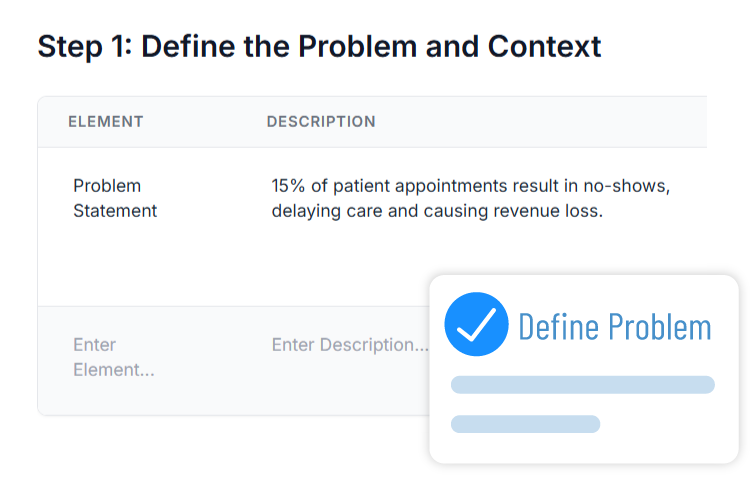Focus the Enter Description input field
Image resolution: width=756 pixels, height=487 pixels.
349,345
